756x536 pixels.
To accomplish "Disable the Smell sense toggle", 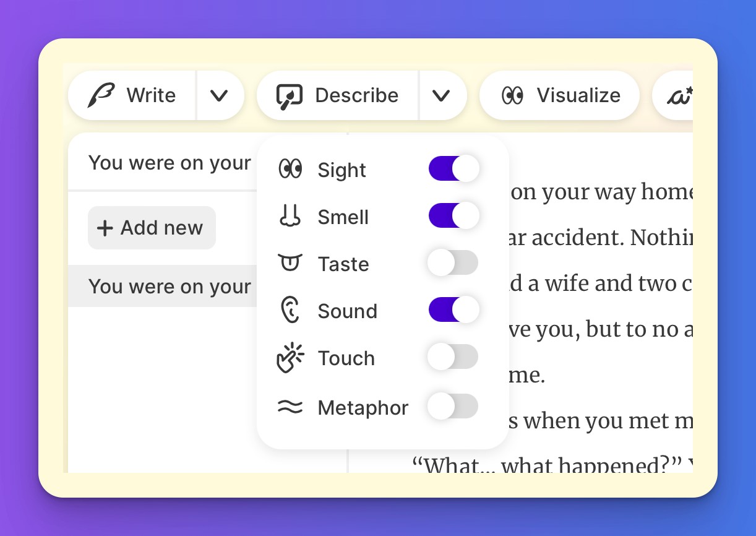I will (x=453, y=216).
